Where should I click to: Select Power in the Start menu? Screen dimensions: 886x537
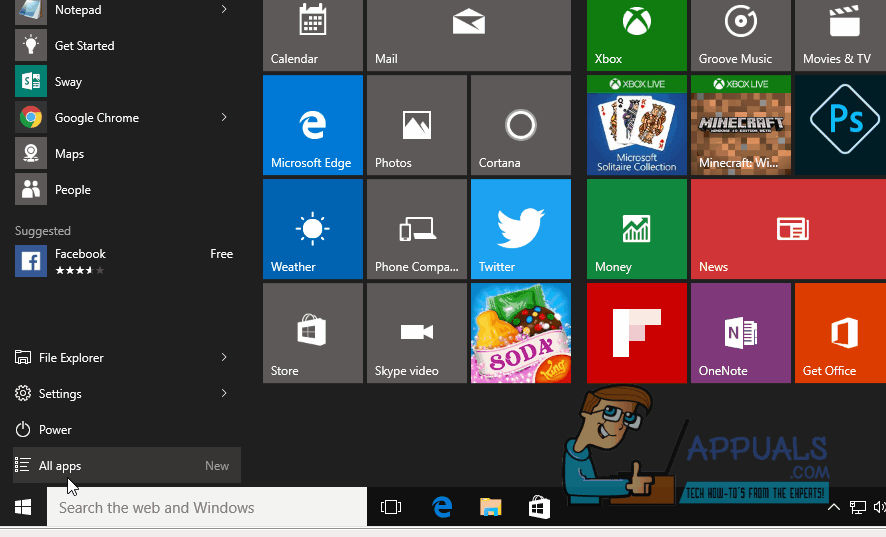tap(55, 430)
